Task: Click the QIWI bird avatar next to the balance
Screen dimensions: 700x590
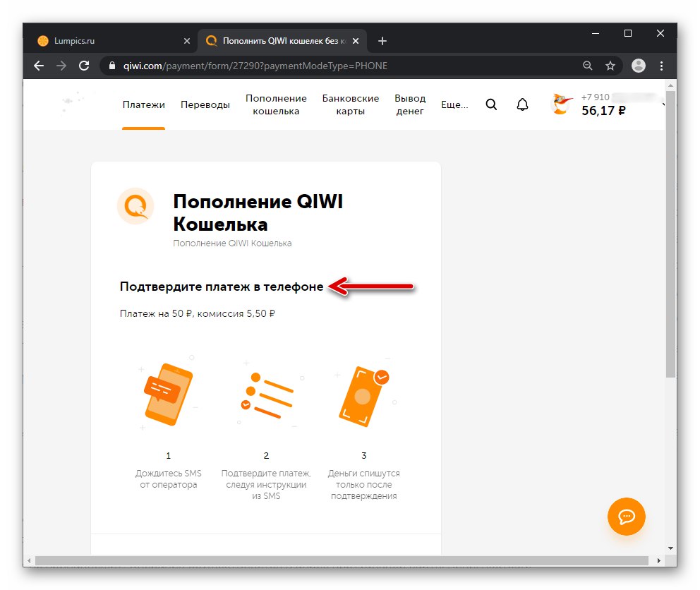Action: (x=560, y=104)
